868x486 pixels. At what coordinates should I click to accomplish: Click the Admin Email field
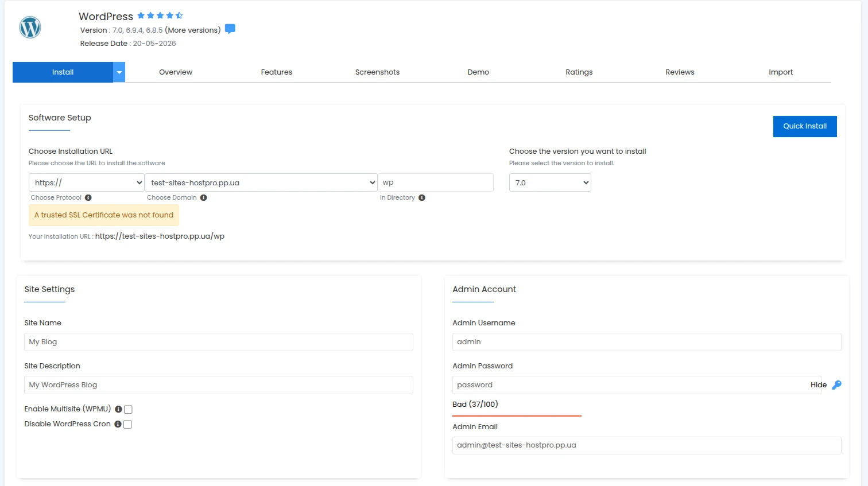click(x=647, y=445)
